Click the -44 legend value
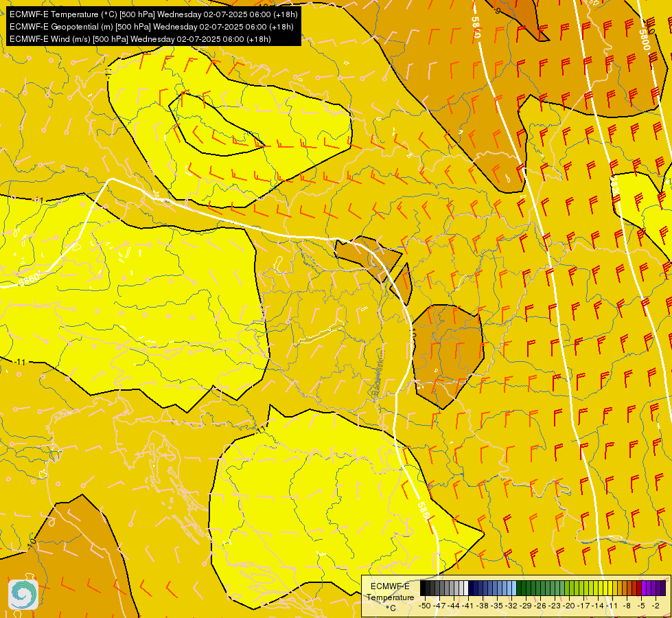The image size is (672, 618). click(454, 606)
